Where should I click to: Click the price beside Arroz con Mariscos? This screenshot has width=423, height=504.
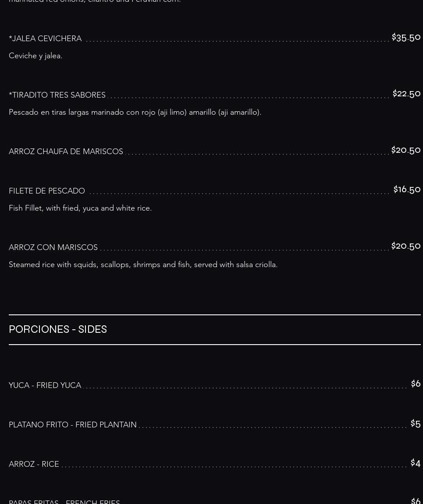[x=405, y=246]
